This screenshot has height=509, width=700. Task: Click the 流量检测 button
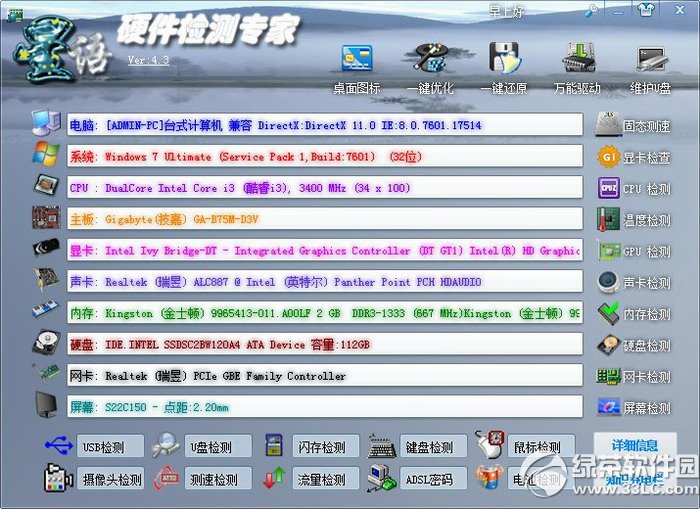pos(326,479)
